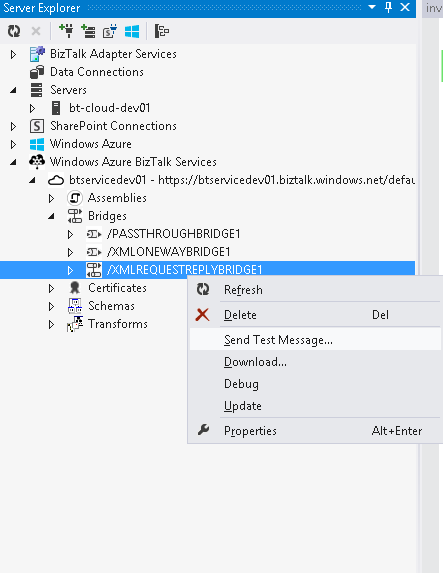This screenshot has width=443, height=573.
Task: Select the Schemas tree node
Action: (111, 306)
